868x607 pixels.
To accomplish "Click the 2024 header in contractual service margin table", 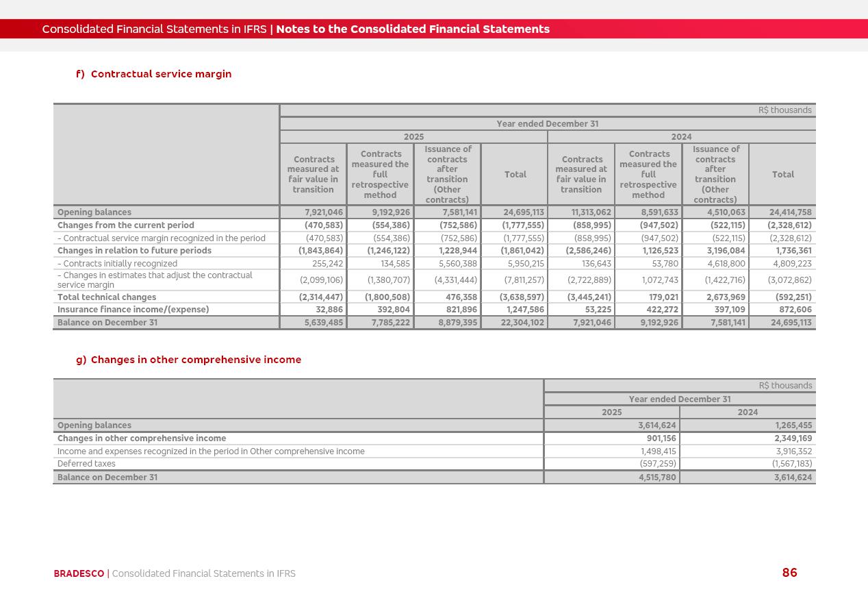I will 681,137.
